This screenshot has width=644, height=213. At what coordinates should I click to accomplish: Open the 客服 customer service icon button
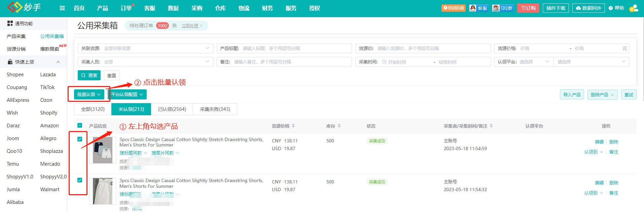click(478, 8)
